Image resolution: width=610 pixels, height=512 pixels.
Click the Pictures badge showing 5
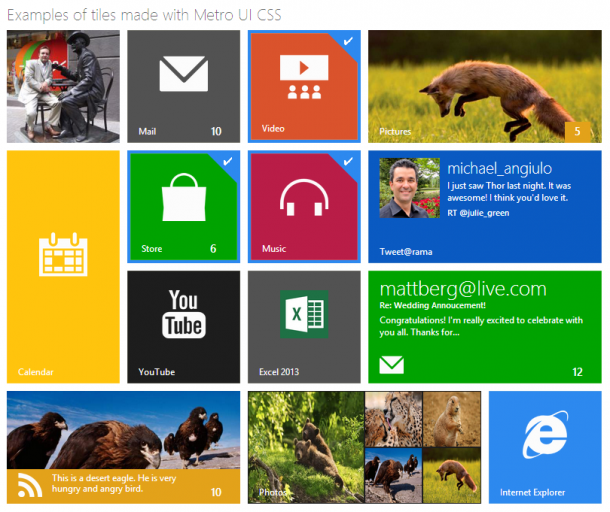pyautogui.click(x=577, y=131)
